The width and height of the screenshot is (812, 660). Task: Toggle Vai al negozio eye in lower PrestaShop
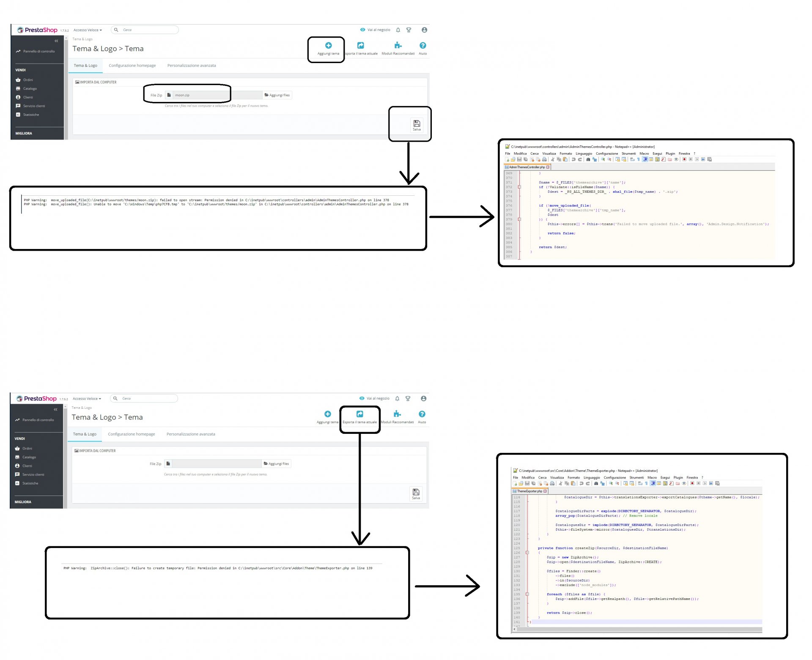362,398
